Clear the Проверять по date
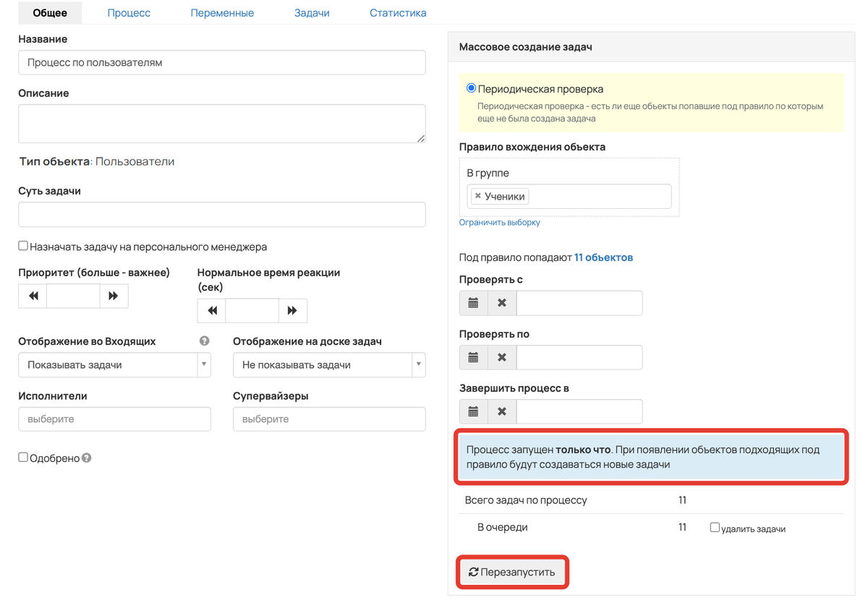The height and width of the screenshot is (600, 868). point(502,357)
